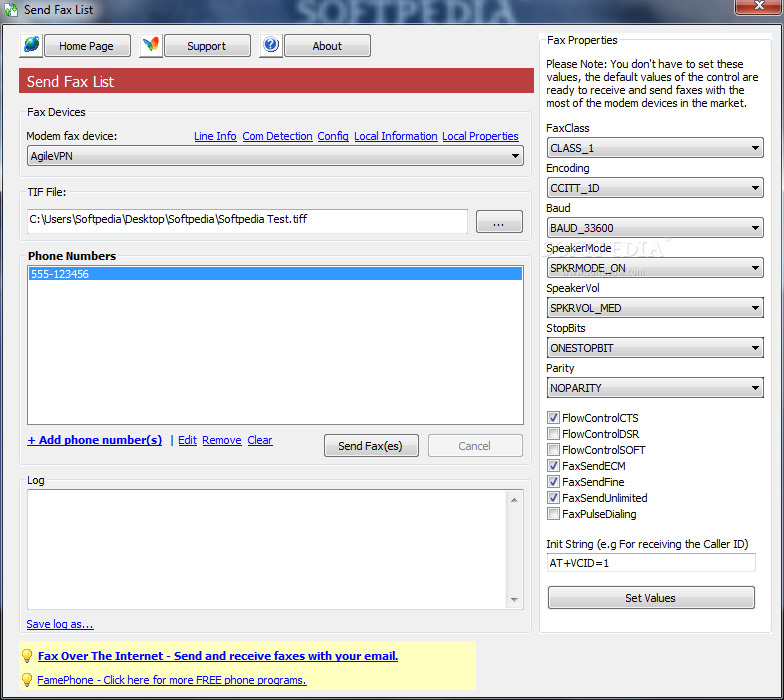Click the Clear phone numbers link
784x700 pixels.
tap(260, 440)
